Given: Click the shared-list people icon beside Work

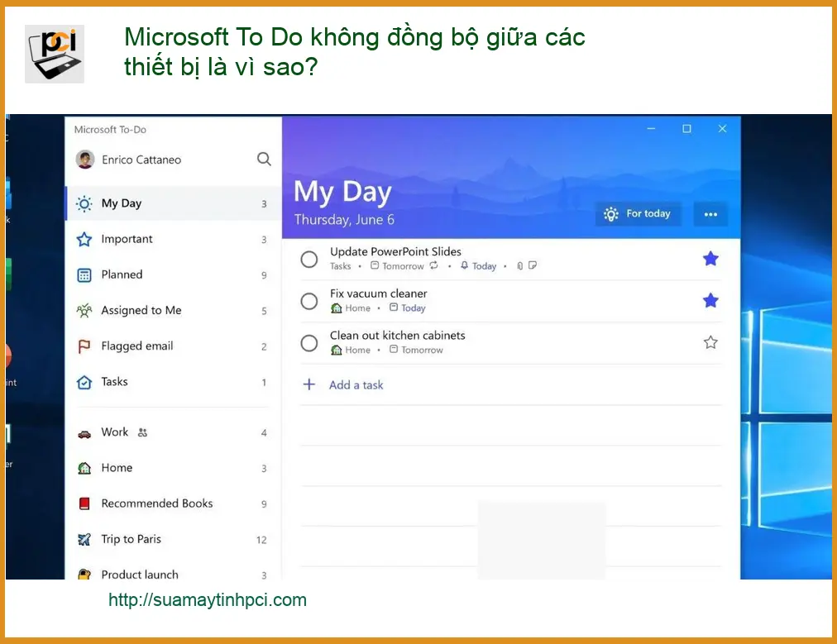Looking at the screenshot, I should 142,432.
